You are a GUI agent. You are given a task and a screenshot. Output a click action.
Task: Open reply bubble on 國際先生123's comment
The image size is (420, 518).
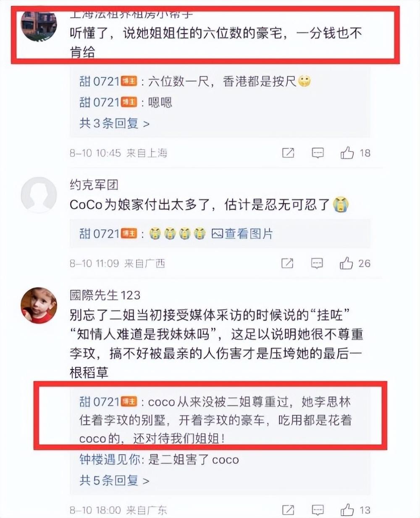[318, 510]
